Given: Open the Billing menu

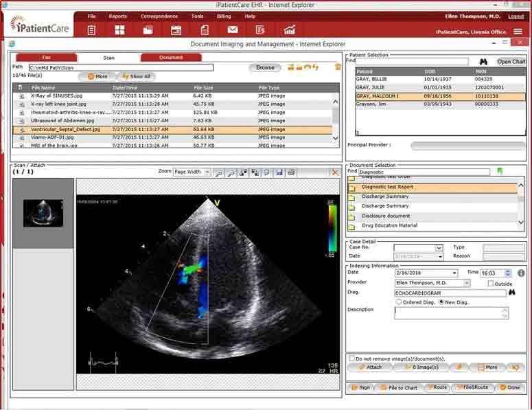Looking at the screenshot, I should tap(224, 16).
